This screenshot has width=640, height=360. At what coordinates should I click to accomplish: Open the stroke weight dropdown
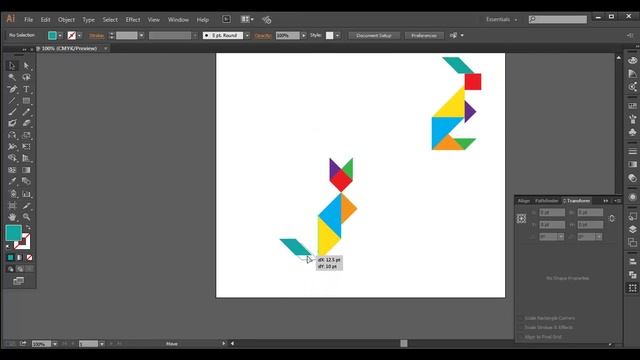click(141, 36)
